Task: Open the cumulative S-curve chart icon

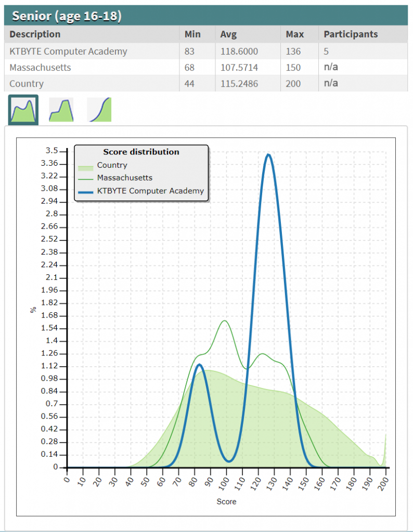Action: (99, 110)
